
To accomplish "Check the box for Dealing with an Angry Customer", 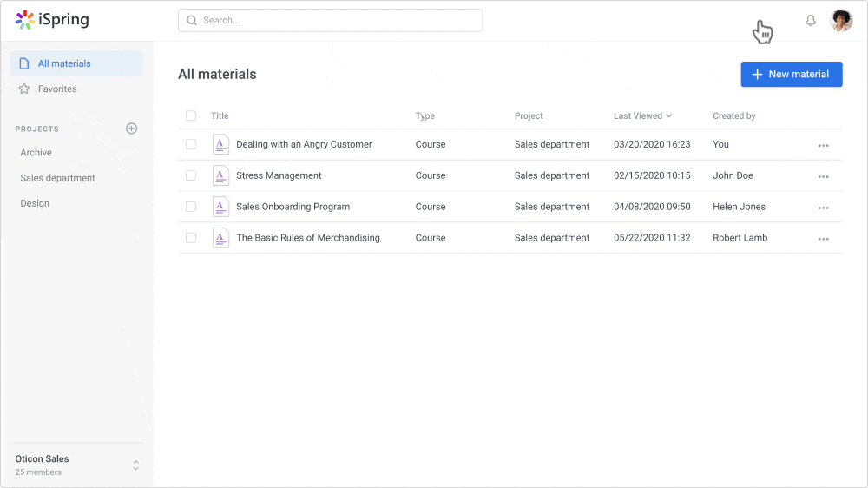I will [191, 144].
